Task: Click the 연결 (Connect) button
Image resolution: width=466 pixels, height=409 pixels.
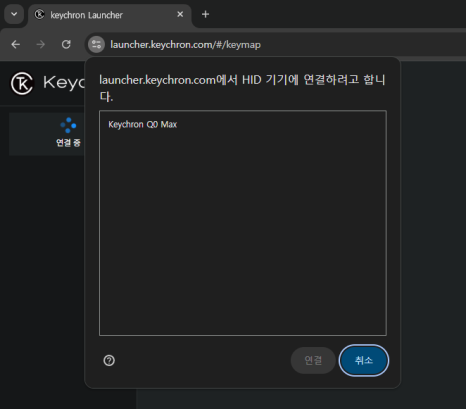Action: pos(313,360)
